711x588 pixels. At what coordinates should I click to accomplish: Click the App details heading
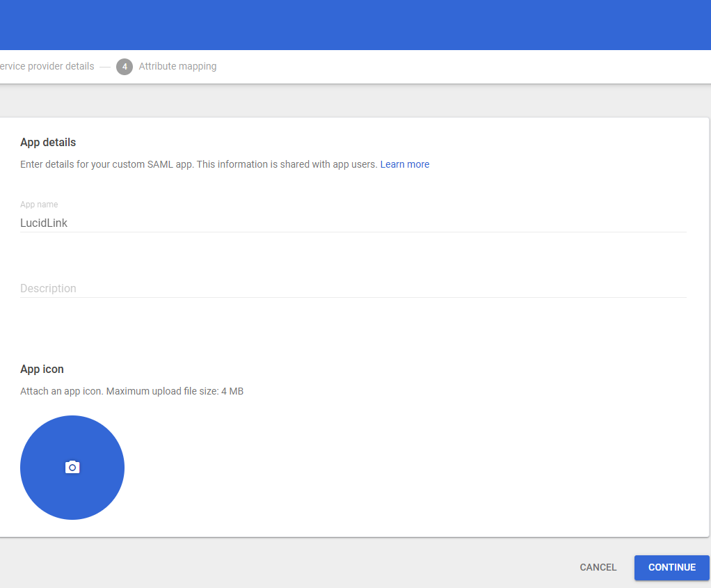[x=48, y=143]
